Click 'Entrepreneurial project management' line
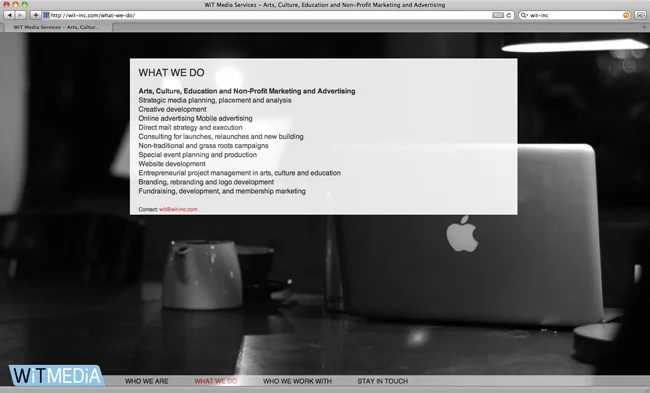Viewport: 650px width, 393px height. 240,173
